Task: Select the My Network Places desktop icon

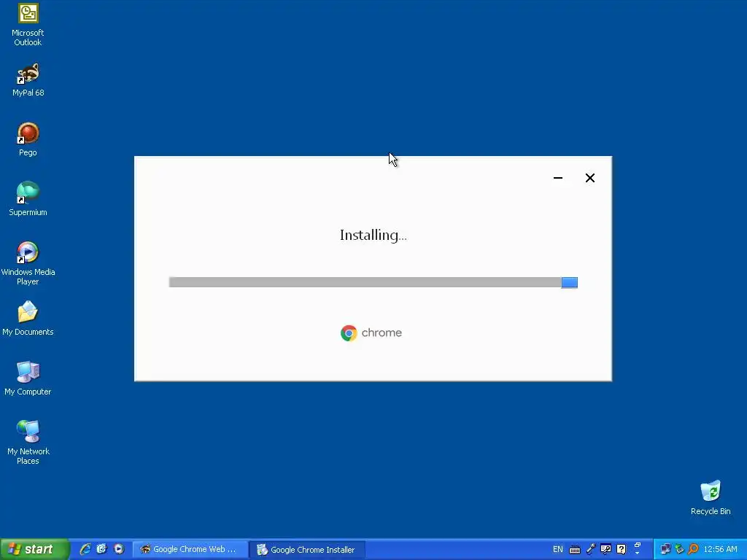Action: click(x=28, y=443)
